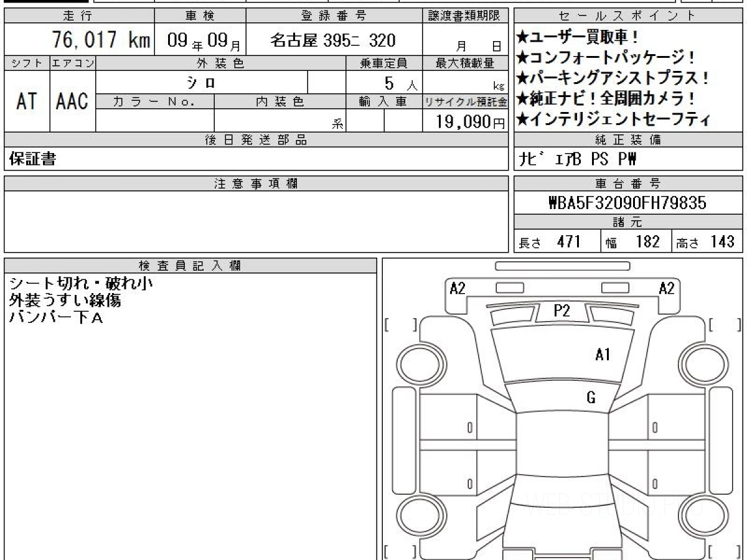Click the ★コンフォートパッケージ! line
The width and height of the screenshot is (747, 560).
click(x=607, y=58)
